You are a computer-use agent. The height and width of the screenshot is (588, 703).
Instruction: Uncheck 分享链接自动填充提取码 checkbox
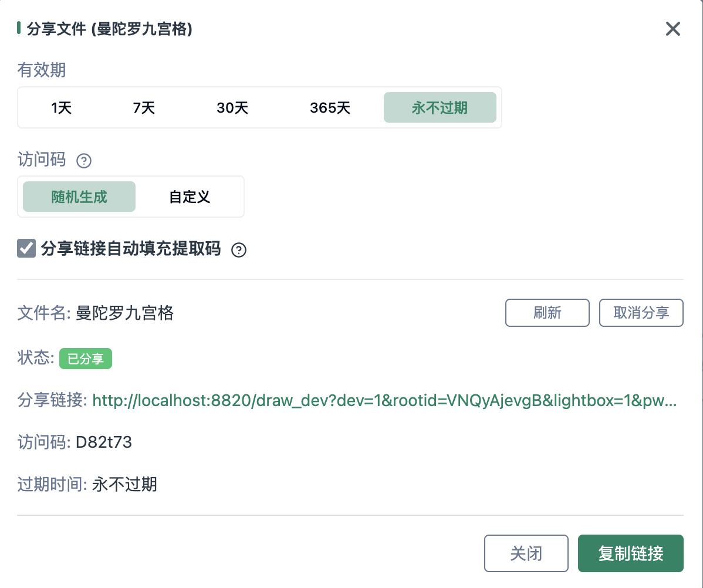(x=27, y=249)
